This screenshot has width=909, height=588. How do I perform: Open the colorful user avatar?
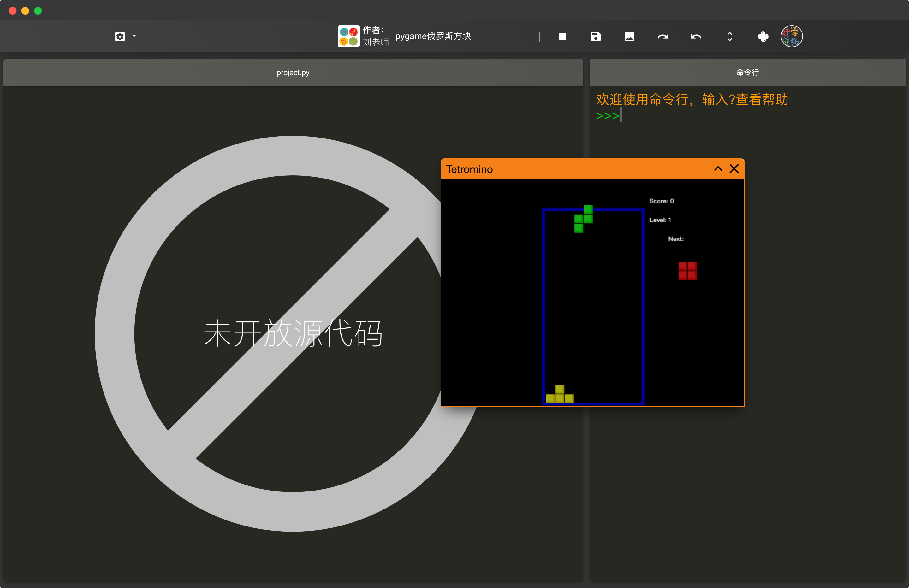[791, 37]
